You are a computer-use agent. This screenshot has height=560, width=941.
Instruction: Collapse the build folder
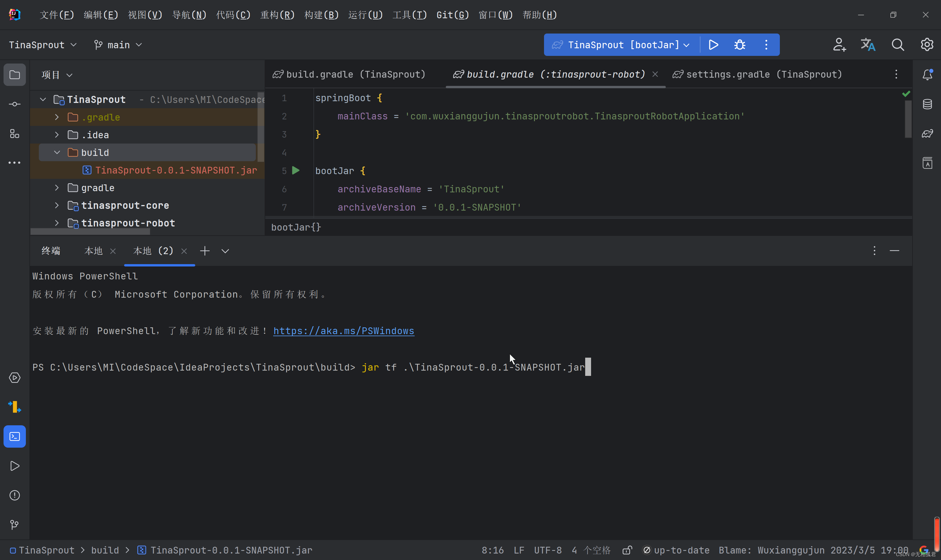click(x=56, y=152)
